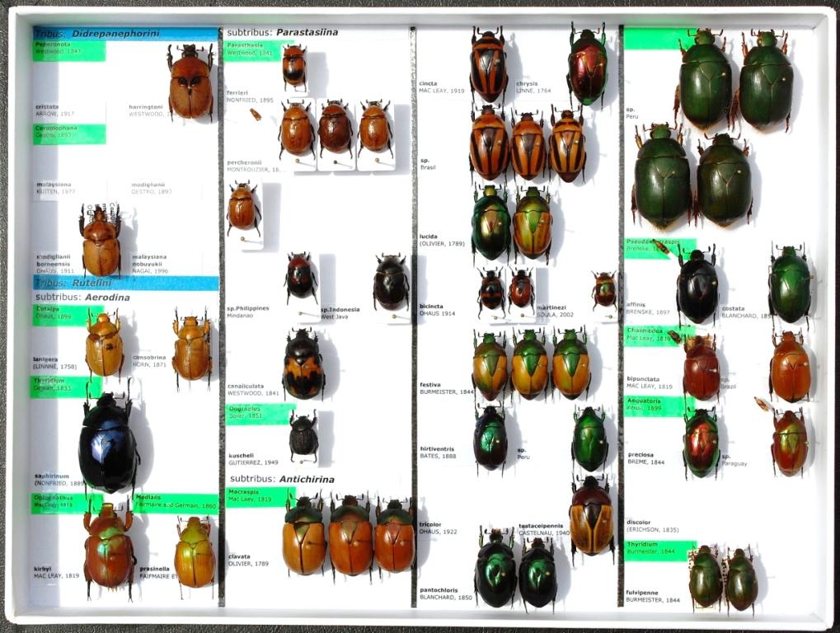Select the blue Tribus Rutelini header label
Viewport: 840px width, 633px height.
point(124,283)
